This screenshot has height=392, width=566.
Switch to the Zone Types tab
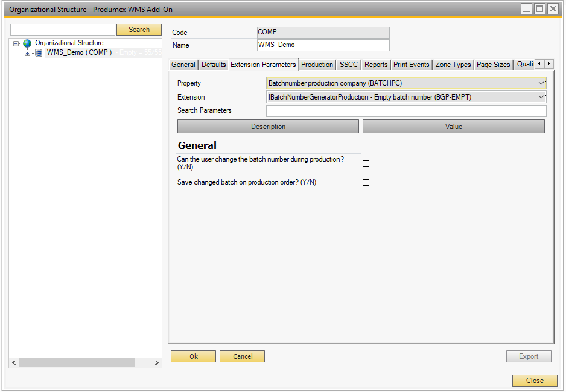point(453,65)
